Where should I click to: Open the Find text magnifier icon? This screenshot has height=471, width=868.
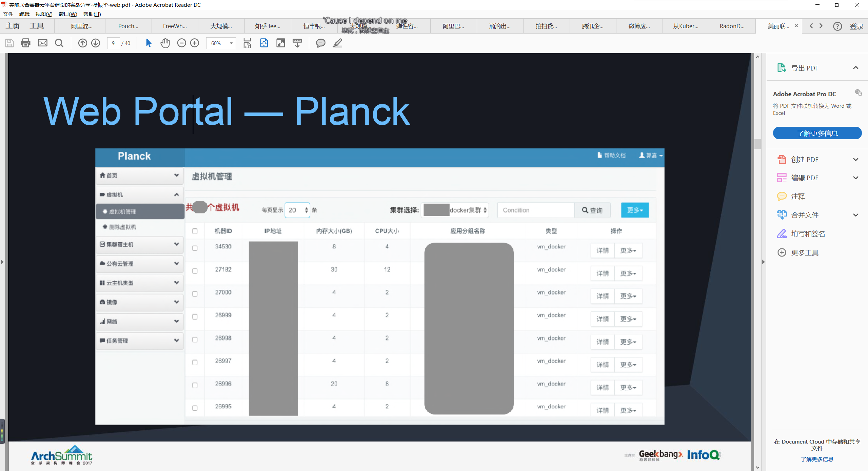[59, 43]
